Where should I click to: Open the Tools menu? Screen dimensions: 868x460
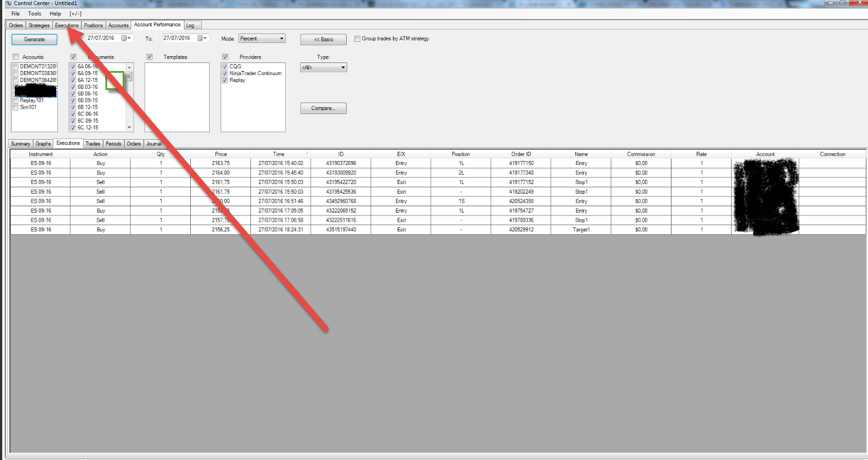coord(34,14)
